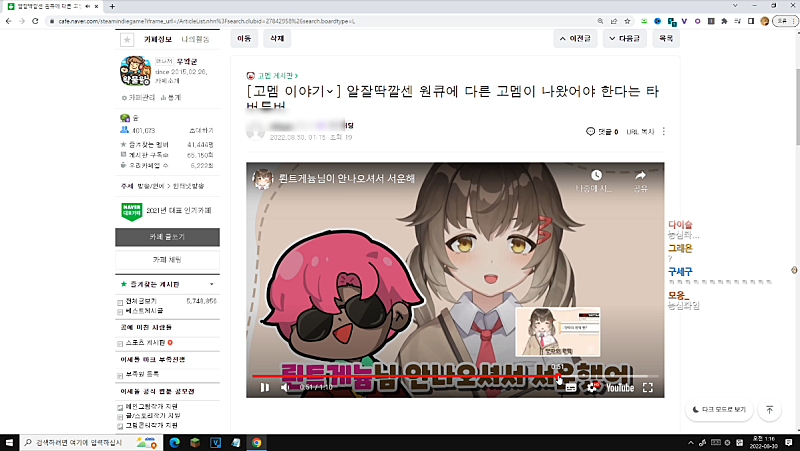This screenshot has width=800, height=451.
Task: Open 스포츠 게시판 board
Action: pyautogui.click(x=145, y=343)
